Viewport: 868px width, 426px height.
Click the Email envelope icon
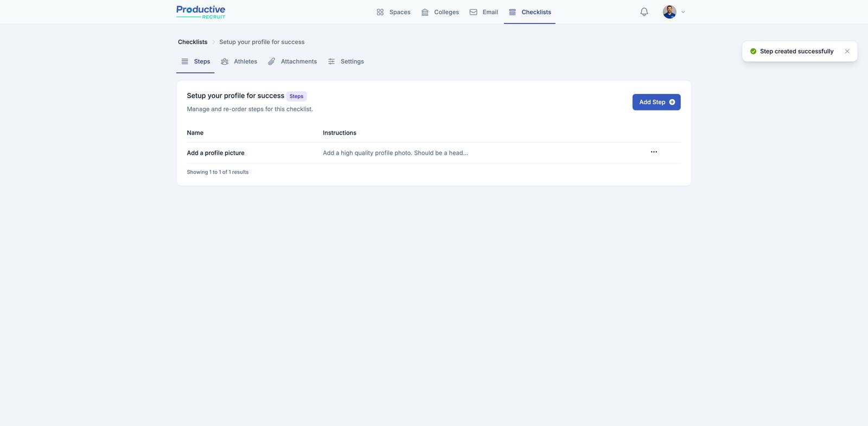(x=473, y=12)
